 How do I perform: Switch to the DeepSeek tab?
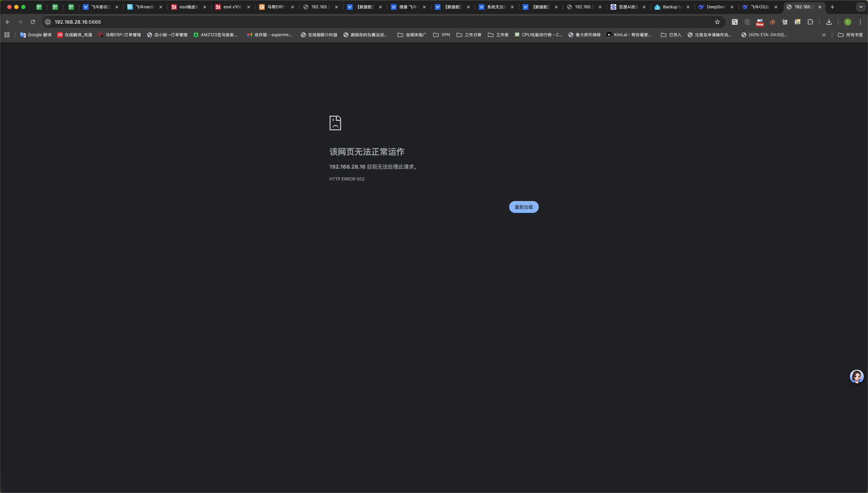point(713,7)
